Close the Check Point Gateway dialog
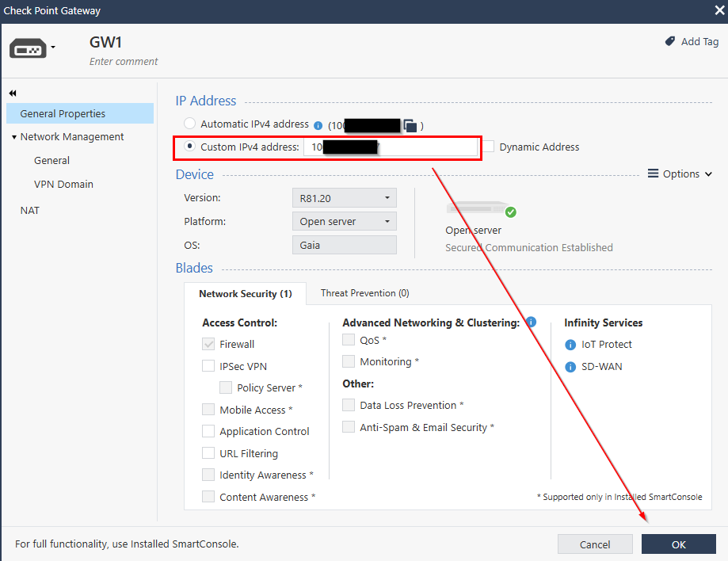The width and height of the screenshot is (728, 561). (719, 10)
